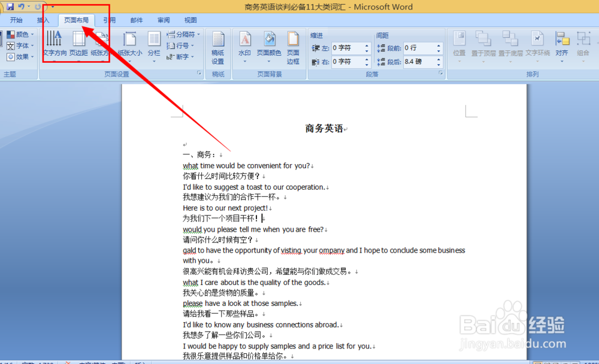Click the 置于顶层 bring to front icon
The width and height of the screenshot is (599, 364).
pyautogui.click(x=483, y=46)
